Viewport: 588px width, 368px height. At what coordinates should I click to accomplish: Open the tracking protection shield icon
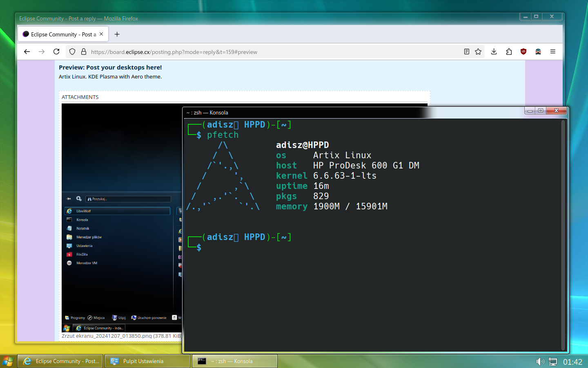pyautogui.click(x=72, y=52)
